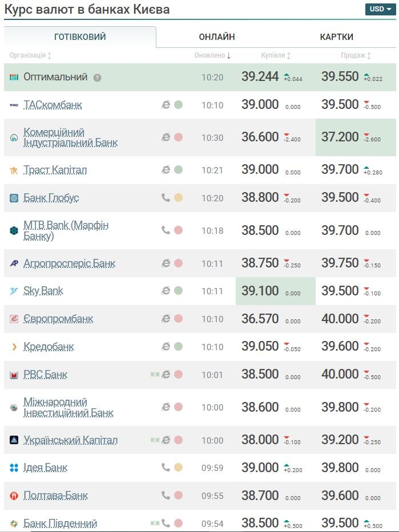Switch to the ОНЛАЙН tab
Screen dimensions: 399x532
(217, 37)
